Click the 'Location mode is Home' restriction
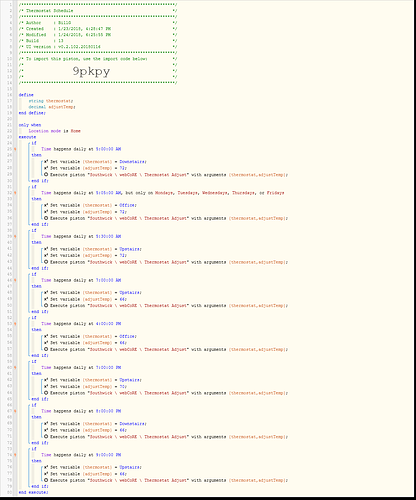416x500 pixels. click(55, 131)
